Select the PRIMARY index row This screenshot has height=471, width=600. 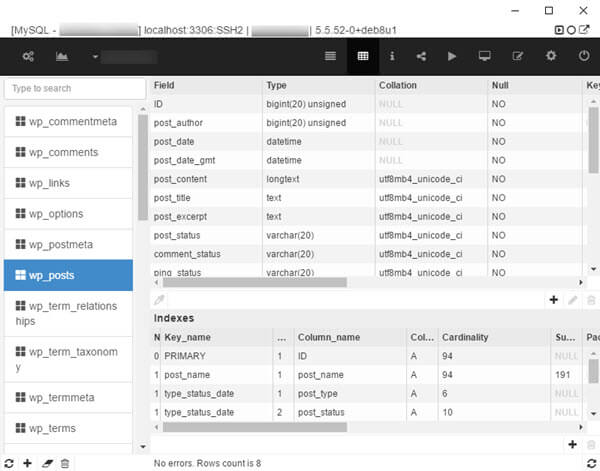pos(367,356)
